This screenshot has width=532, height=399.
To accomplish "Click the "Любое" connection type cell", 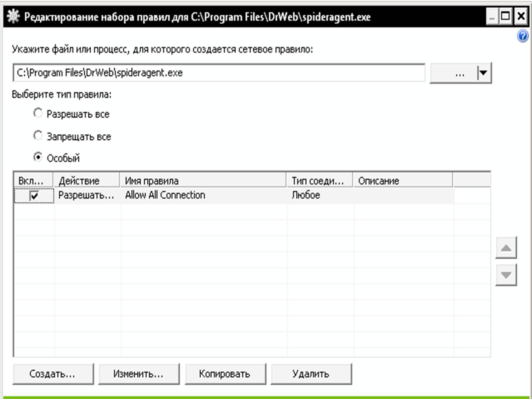I will 306,195.
